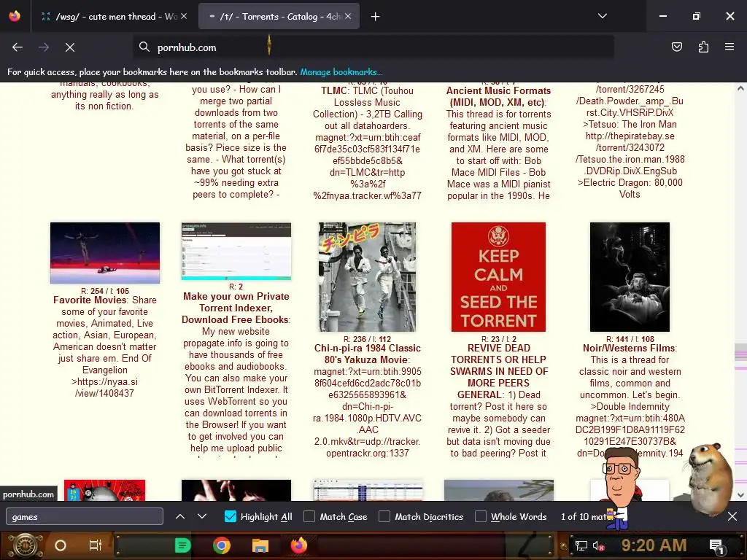Click the Favorite Movies thread title

click(90, 300)
